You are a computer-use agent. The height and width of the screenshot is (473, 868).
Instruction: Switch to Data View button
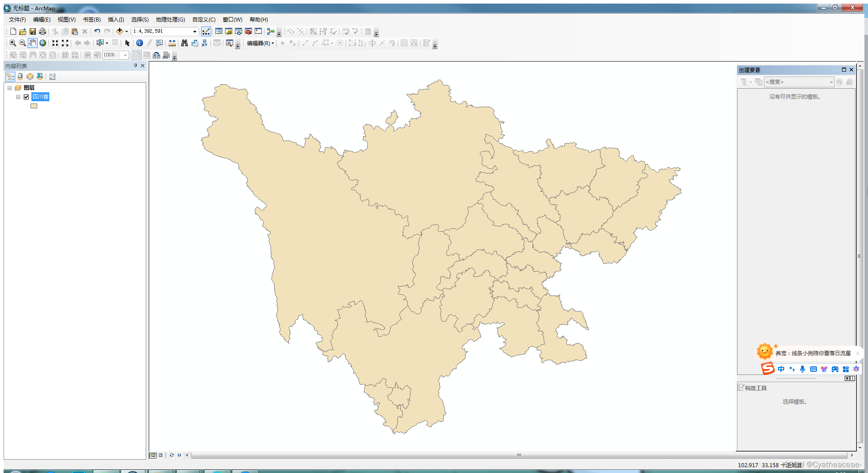point(153,455)
